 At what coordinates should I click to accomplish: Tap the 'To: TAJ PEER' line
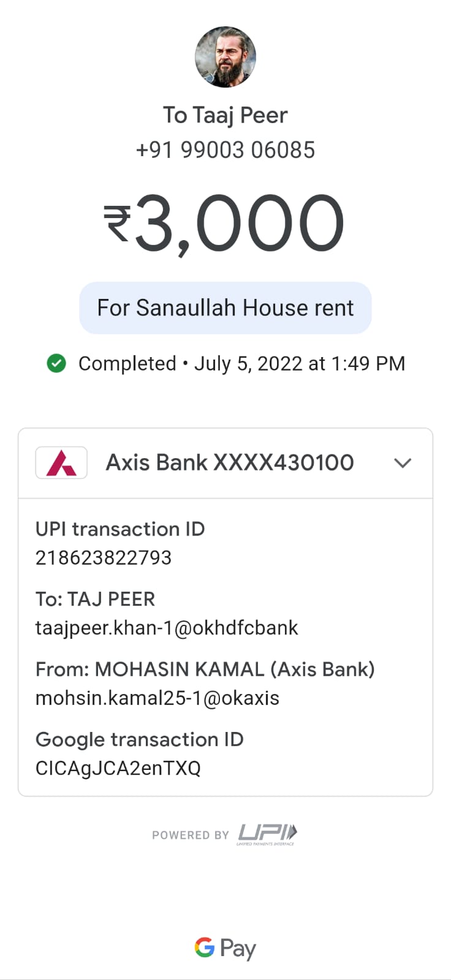[x=96, y=599]
